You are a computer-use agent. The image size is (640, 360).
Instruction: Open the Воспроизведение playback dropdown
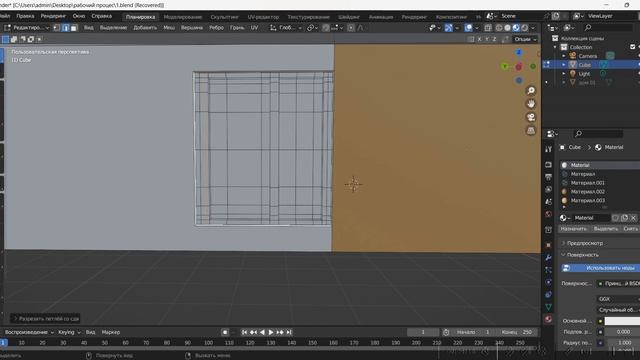click(29, 332)
